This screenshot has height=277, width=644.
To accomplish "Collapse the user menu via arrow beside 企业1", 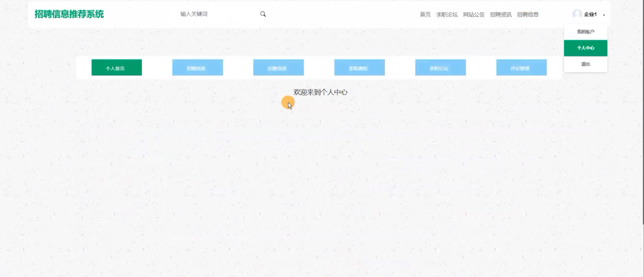I will pyautogui.click(x=604, y=15).
